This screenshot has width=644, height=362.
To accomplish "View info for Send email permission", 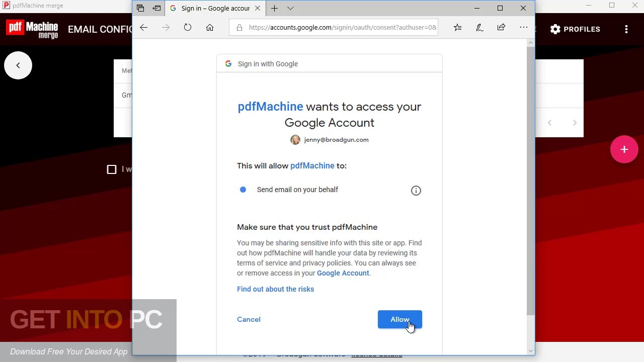I will (416, 191).
